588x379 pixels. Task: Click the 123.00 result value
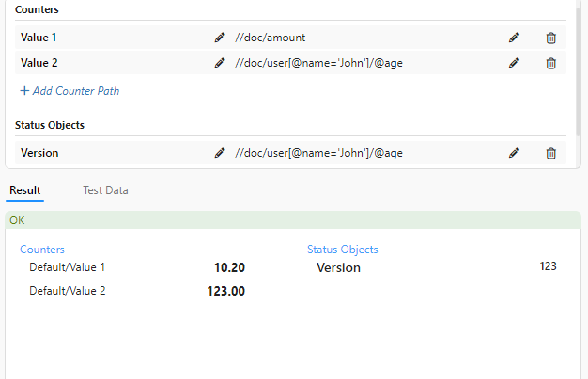(226, 291)
